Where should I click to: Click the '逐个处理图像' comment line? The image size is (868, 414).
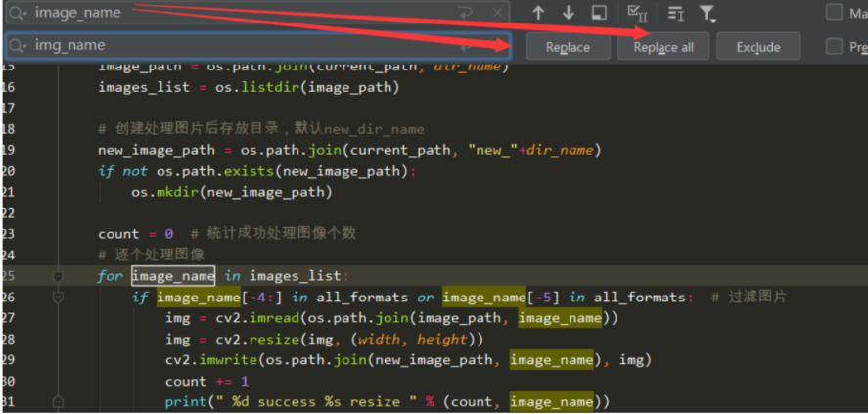click(151, 254)
